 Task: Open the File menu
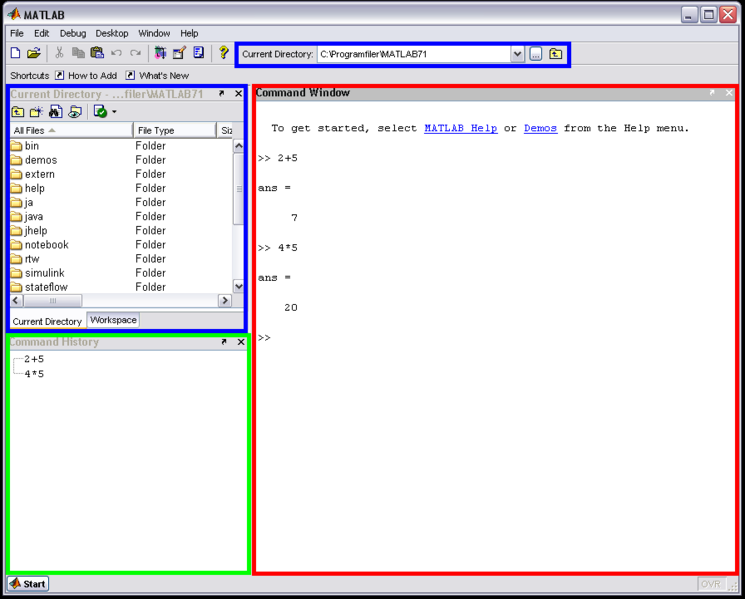[x=17, y=33]
